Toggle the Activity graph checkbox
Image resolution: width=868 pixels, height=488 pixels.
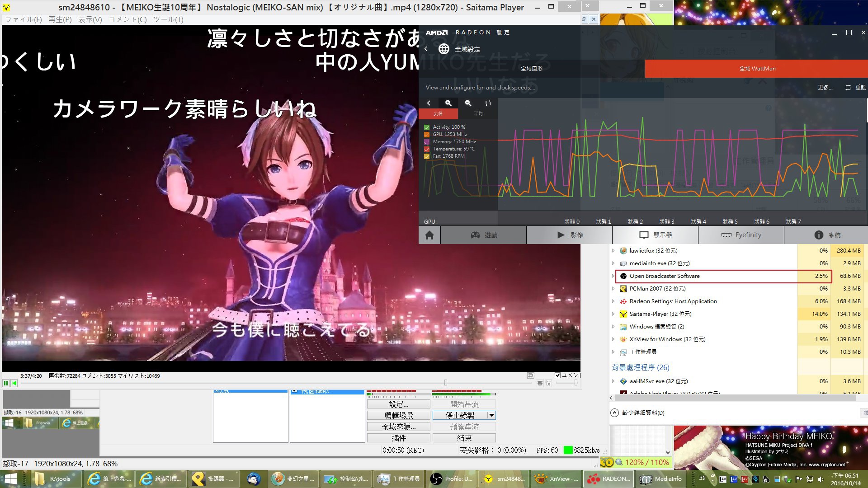tap(427, 127)
